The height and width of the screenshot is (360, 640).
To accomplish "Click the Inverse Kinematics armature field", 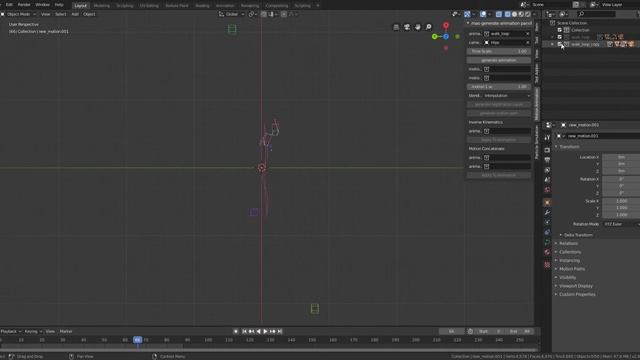I will pyautogui.click(x=507, y=131).
